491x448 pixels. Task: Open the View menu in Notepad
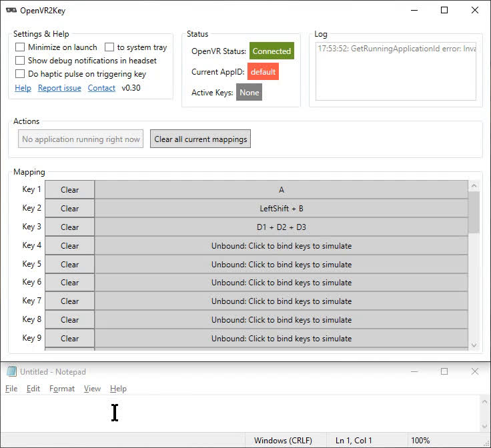pyautogui.click(x=92, y=389)
